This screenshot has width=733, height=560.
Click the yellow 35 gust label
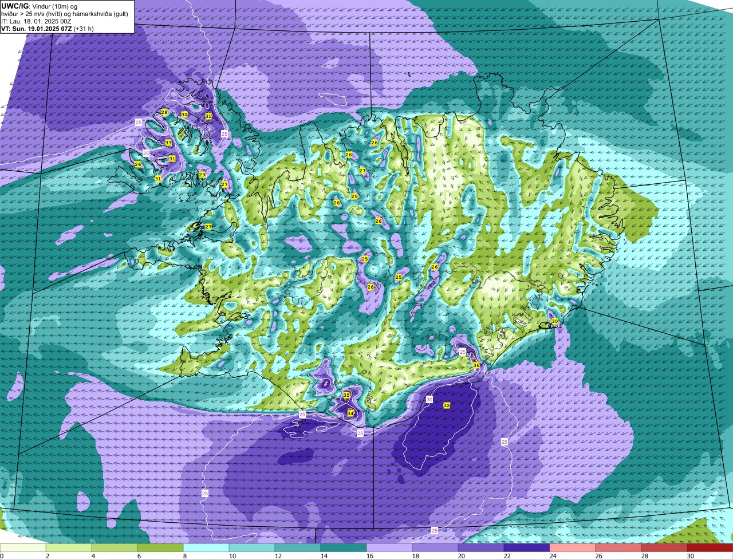346,395
